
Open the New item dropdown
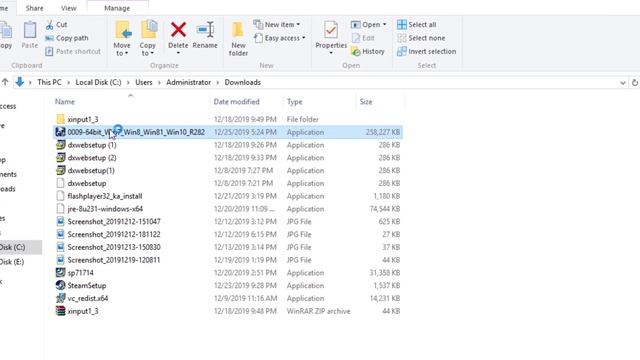[277, 24]
